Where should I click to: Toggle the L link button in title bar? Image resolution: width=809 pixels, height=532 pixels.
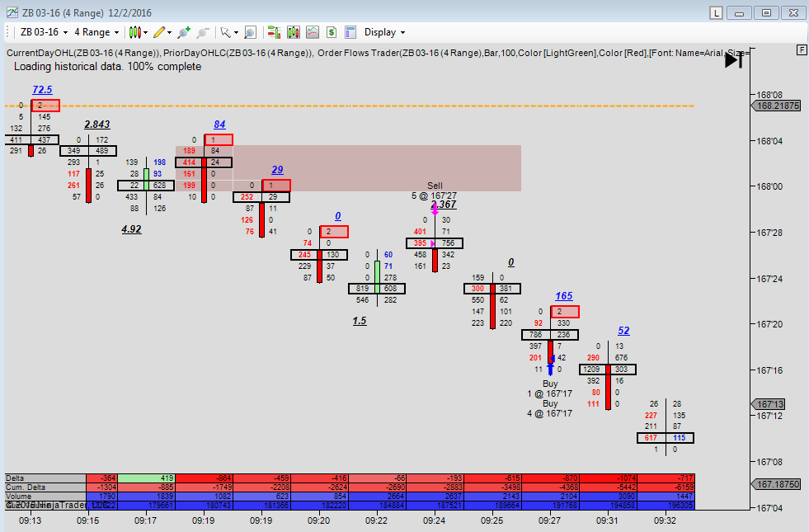[x=716, y=12]
